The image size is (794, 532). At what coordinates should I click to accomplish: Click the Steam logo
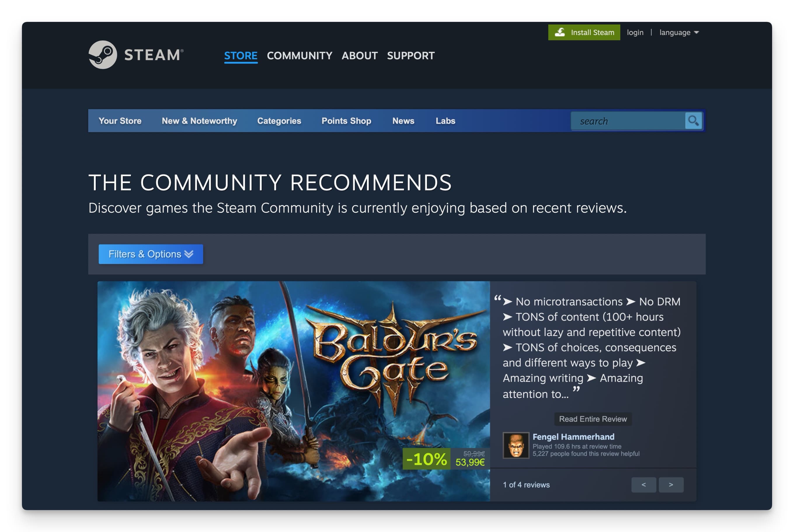coord(136,55)
